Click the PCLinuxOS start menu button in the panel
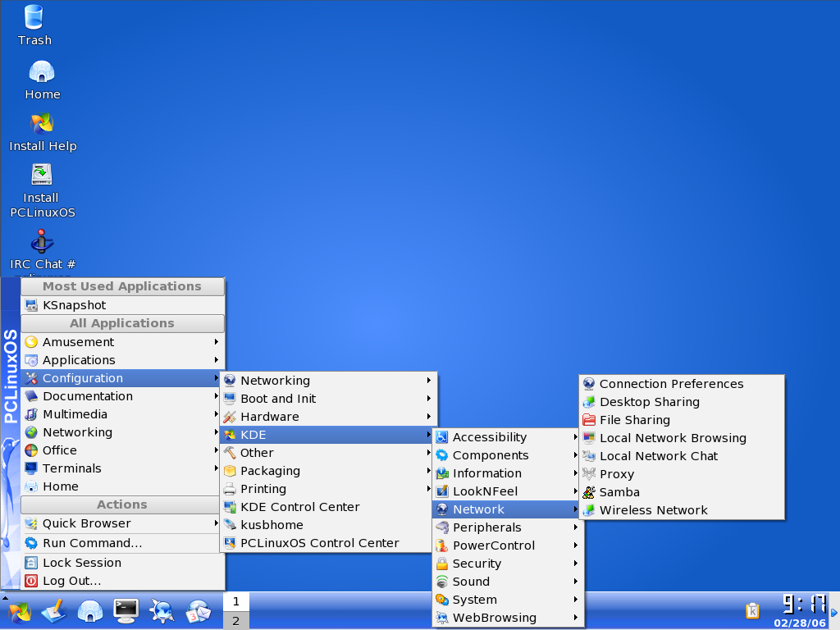 (20, 612)
